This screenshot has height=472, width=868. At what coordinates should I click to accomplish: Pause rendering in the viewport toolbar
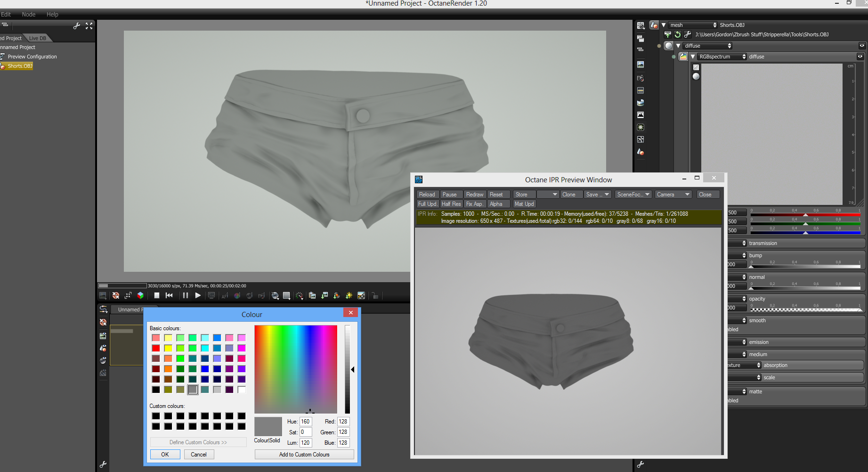point(185,295)
